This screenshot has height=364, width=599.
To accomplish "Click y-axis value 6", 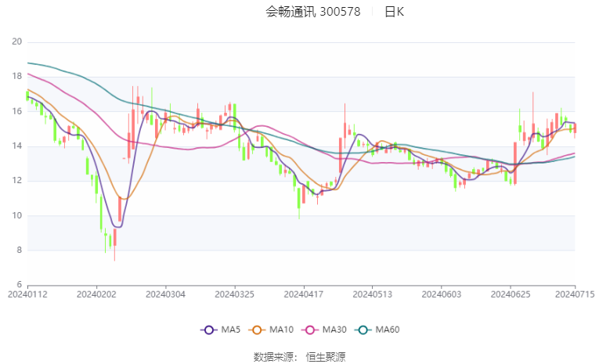I will pyautogui.click(x=19, y=285).
